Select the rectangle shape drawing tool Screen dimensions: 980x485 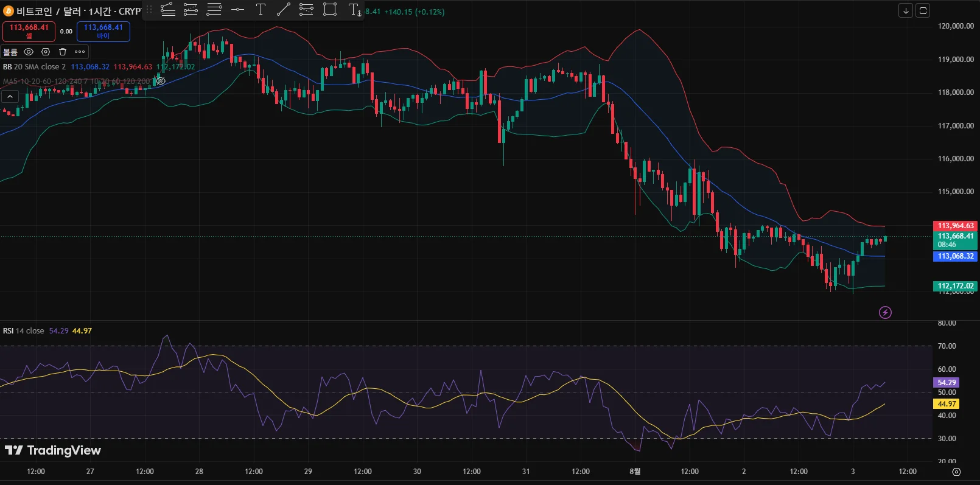(x=330, y=10)
